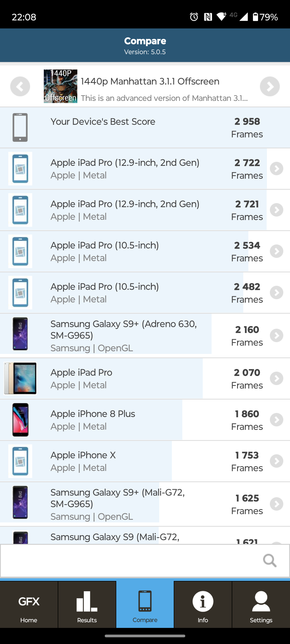Tap the Apple iPad Pro device image
The image size is (290, 644).
(x=20, y=378)
